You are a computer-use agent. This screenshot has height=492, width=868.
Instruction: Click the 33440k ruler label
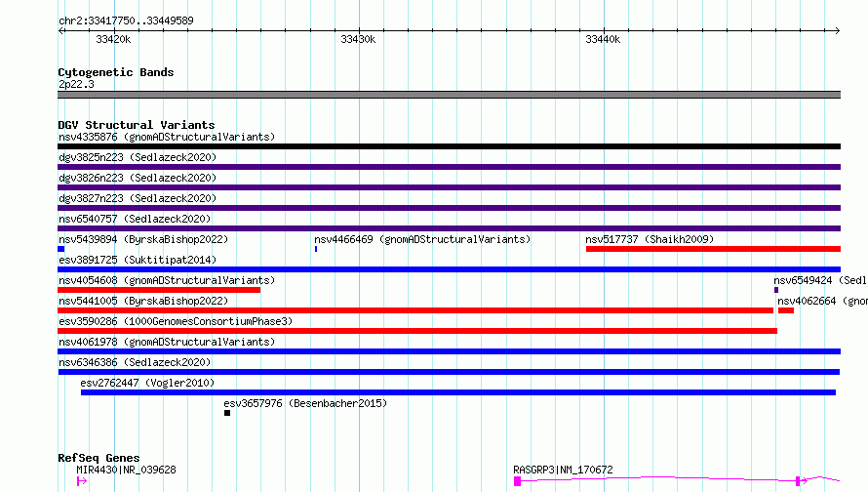(x=603, y=39)
